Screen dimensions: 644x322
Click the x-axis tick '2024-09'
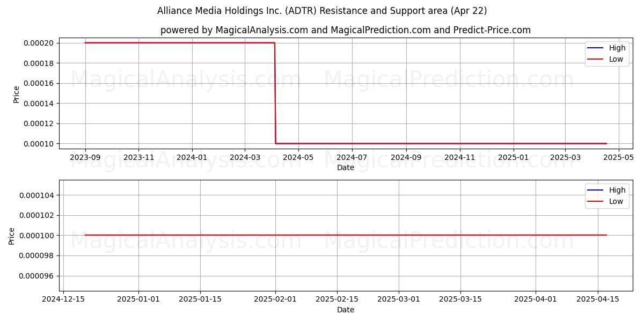pyautogui.click(x=406, y=157)
